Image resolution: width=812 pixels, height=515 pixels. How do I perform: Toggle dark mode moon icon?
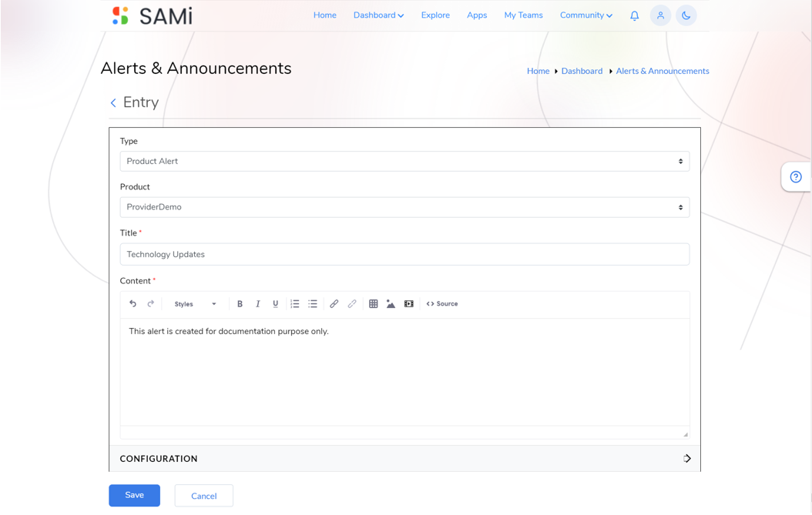(x=686, y=15)
